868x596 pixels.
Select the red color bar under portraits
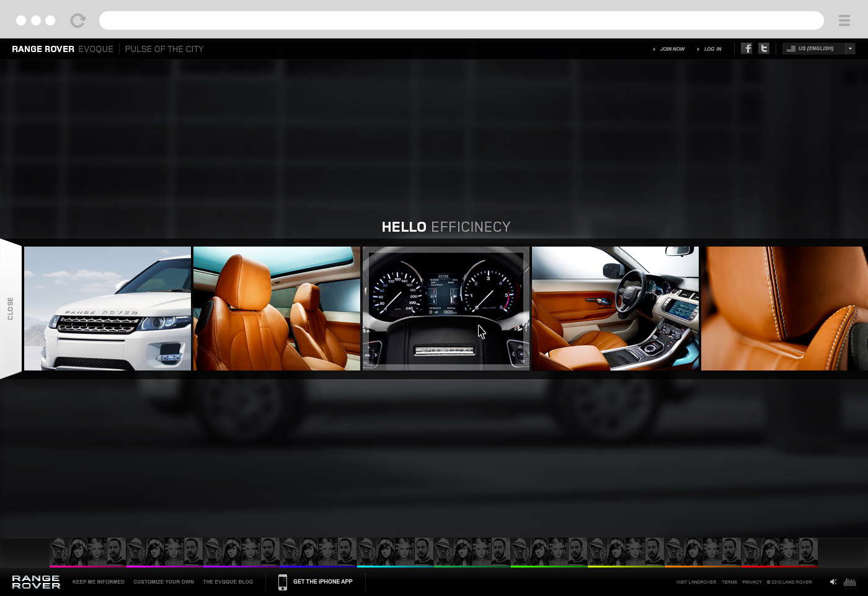780,566
